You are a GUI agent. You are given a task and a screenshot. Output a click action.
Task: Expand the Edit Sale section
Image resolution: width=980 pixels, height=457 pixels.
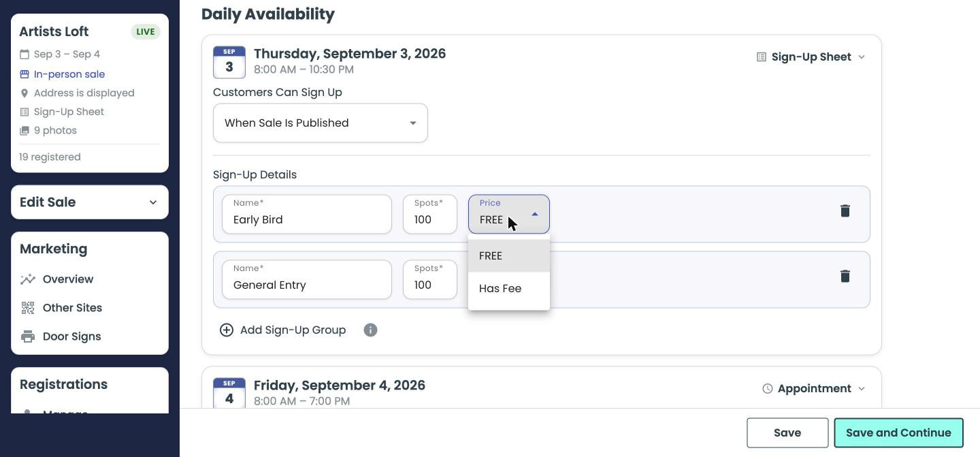click(x=90, y=202)
